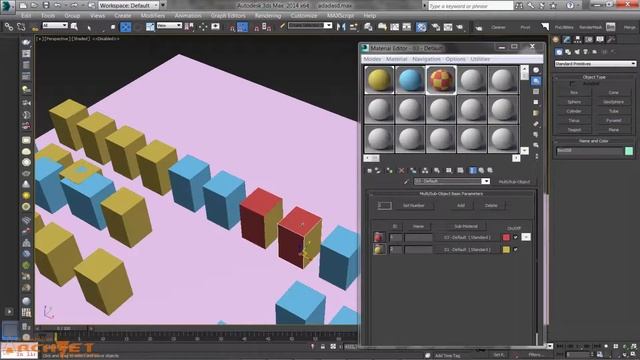The height and width of the screenshot is (360, 640).
Task: Open the Workspace: Default dropdown
Action: pyautogui.click(x=128, y=5)
